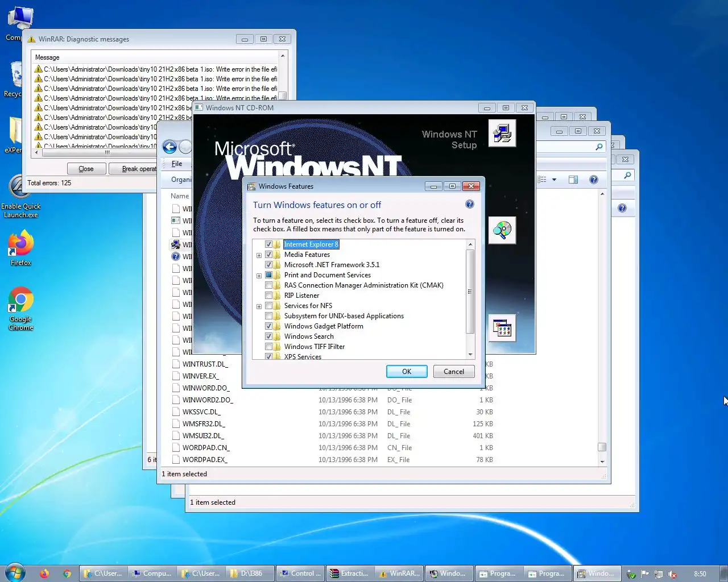Launch Firefox from taskbar pinned icon
Screen dimensions: 728x582
pos(44,573)
